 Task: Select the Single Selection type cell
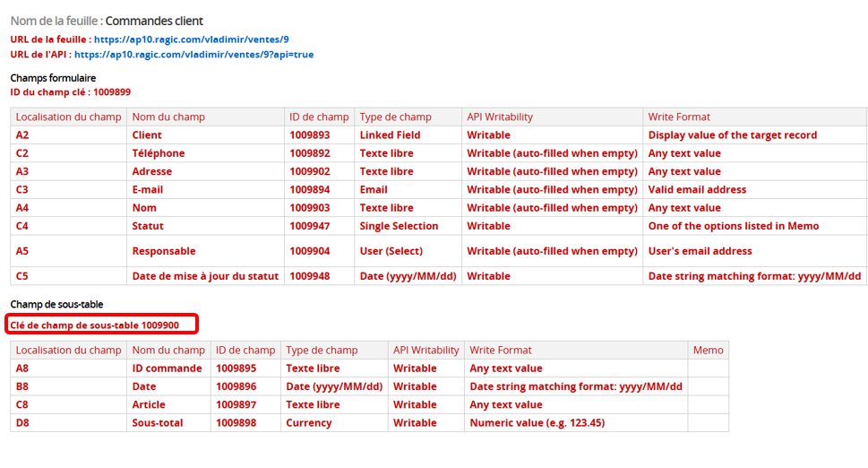click(399, 226)
